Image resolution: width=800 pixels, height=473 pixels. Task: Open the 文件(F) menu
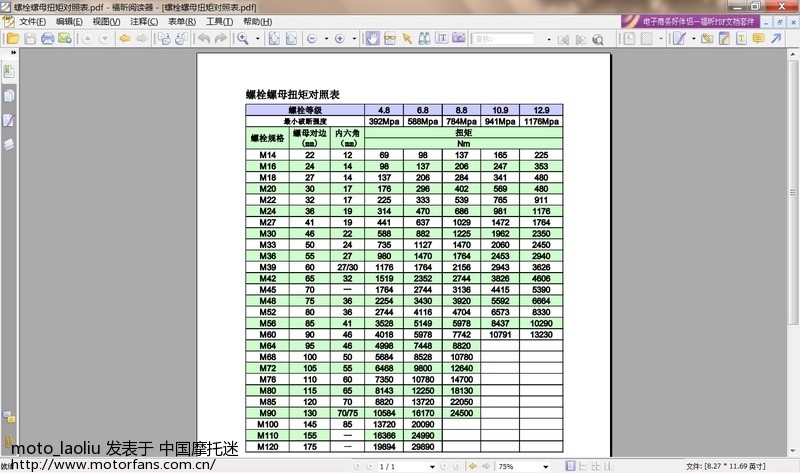[x=33, y=21]
